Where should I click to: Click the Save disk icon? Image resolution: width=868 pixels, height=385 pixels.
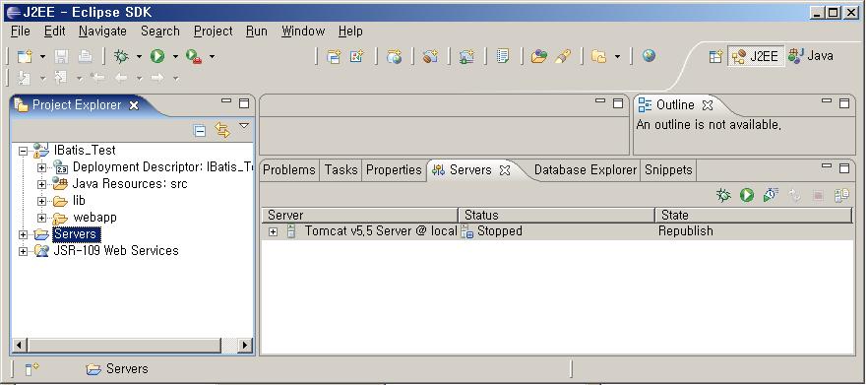(x=61, y=56)
